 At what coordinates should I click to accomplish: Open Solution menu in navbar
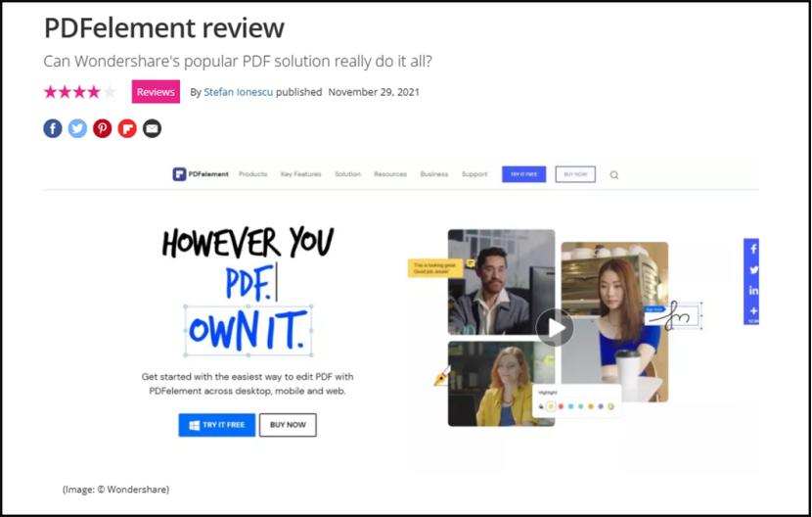point(347,174)
